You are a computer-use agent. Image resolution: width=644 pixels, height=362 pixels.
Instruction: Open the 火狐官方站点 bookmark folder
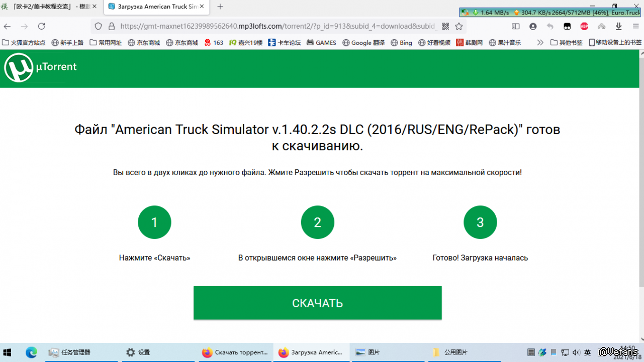pos(24,43)
